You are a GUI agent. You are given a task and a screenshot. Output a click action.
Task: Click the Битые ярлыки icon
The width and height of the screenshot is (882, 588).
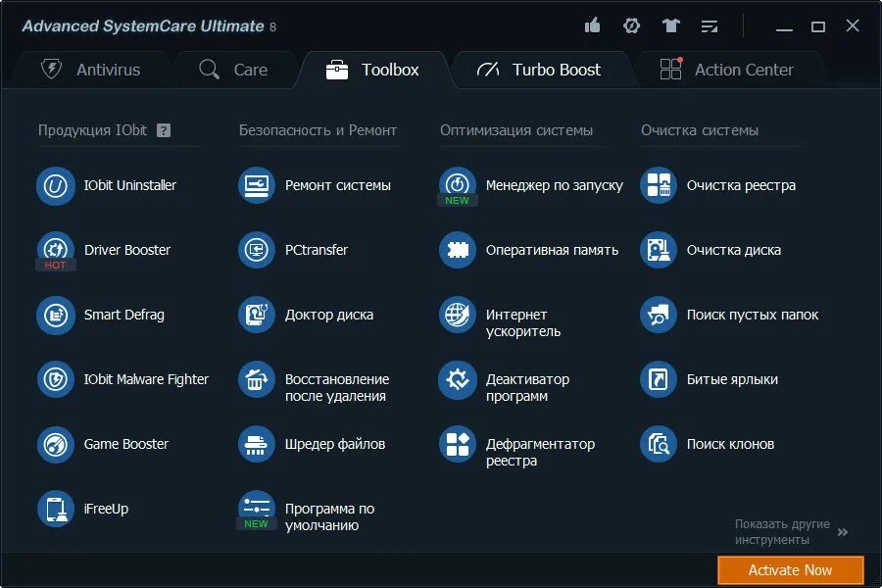tap(659, 380)
